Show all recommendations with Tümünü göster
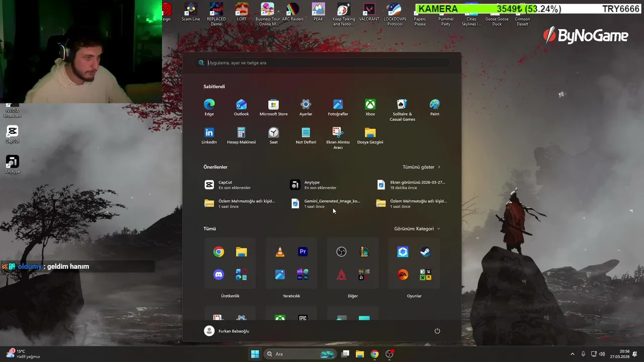644x362 pixels. (x=421, y=167)
